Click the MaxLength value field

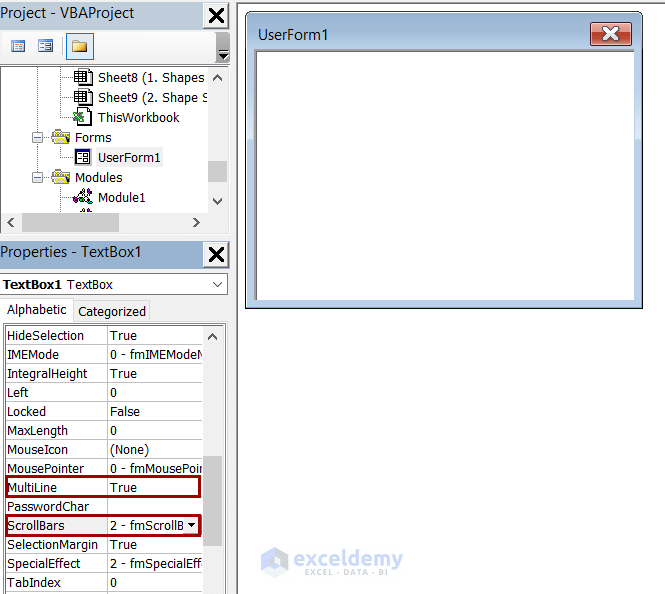pyautogui.click(x=155, y=431)
